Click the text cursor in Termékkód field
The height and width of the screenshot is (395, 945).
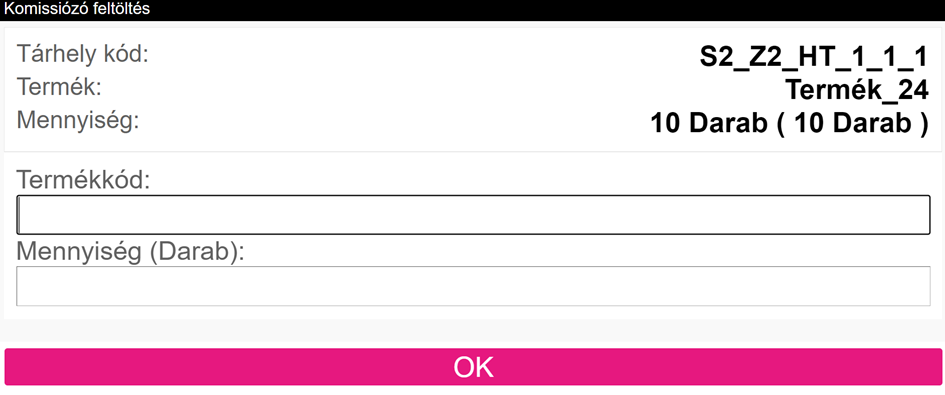(x=19, y=215)
